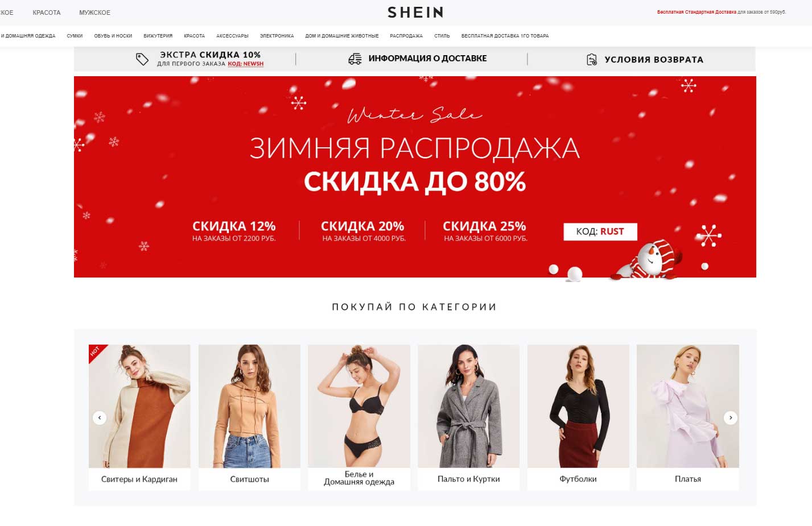Open УСЛОВИЯ ВОЗВРАТА link
Image resolution: width=812 pixels, height=526 pixels.
click(654, 59)
